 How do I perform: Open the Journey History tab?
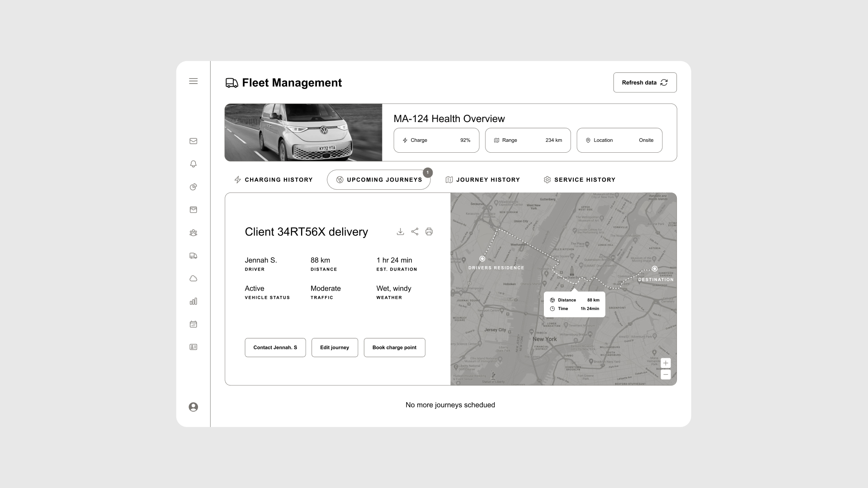pyautogui.click(x=483, y=179)
